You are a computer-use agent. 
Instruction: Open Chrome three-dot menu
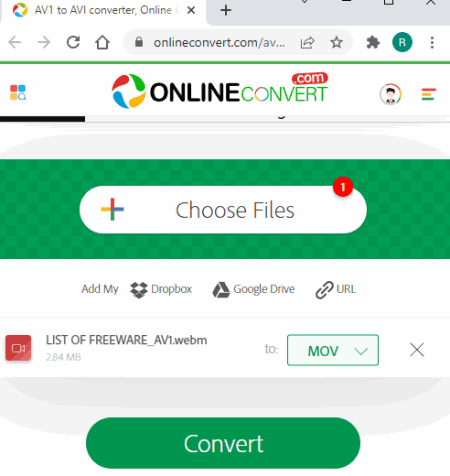click(432, 43)
